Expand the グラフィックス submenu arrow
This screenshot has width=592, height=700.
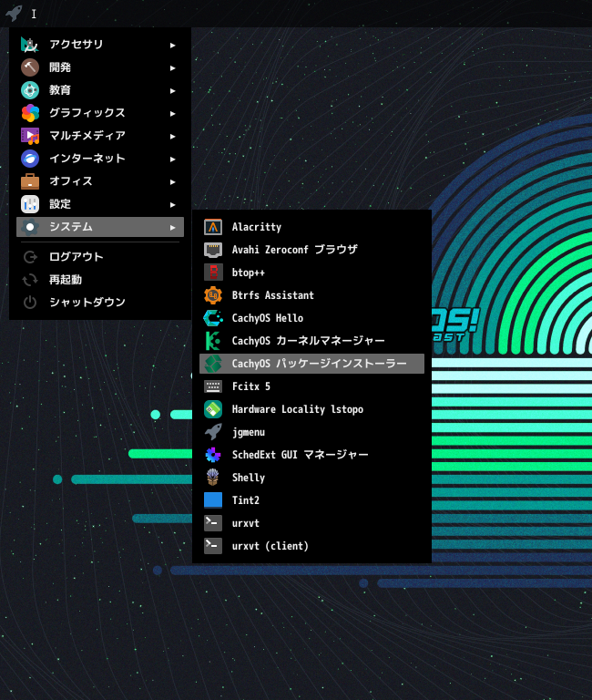[173, 113]
